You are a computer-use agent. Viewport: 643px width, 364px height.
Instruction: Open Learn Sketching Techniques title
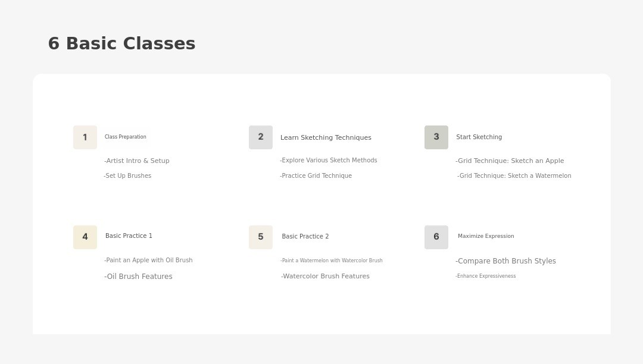point(326,137)
